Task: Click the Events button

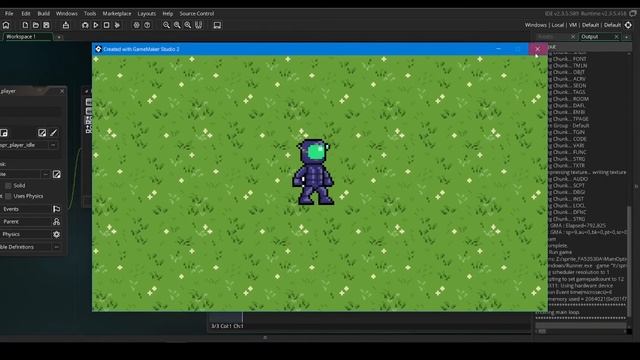Action: coord(24,209)
